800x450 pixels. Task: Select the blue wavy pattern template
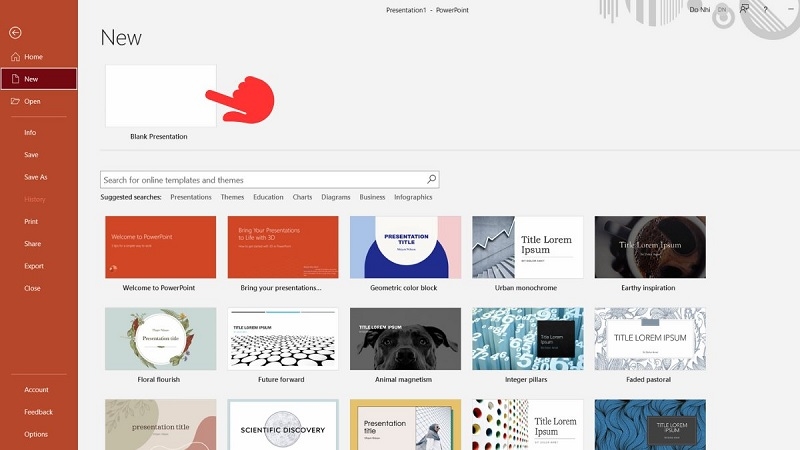click(x=651, y=424)
